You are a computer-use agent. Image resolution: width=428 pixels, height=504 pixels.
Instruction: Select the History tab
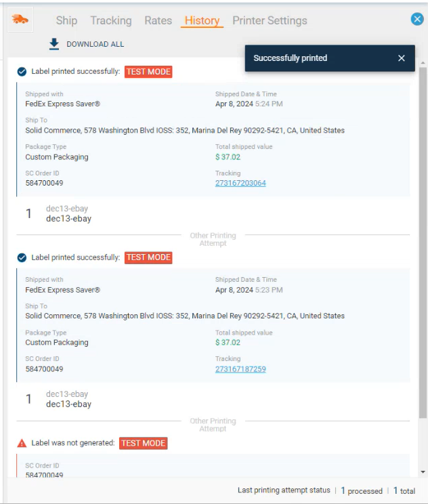[x=202, y=20]
